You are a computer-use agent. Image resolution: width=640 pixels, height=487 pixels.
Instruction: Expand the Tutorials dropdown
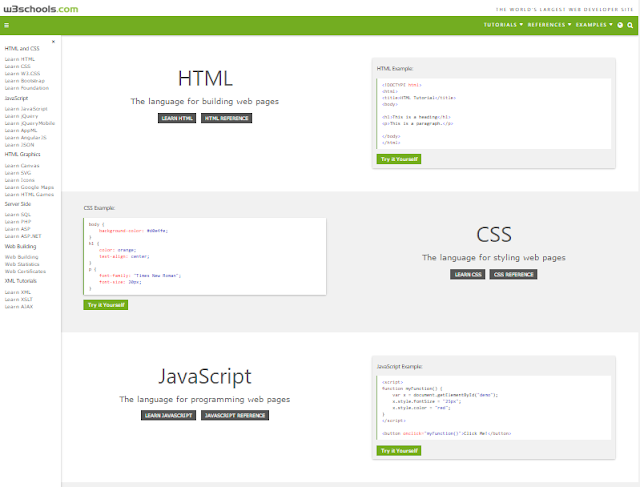click(x=504, y=25)
